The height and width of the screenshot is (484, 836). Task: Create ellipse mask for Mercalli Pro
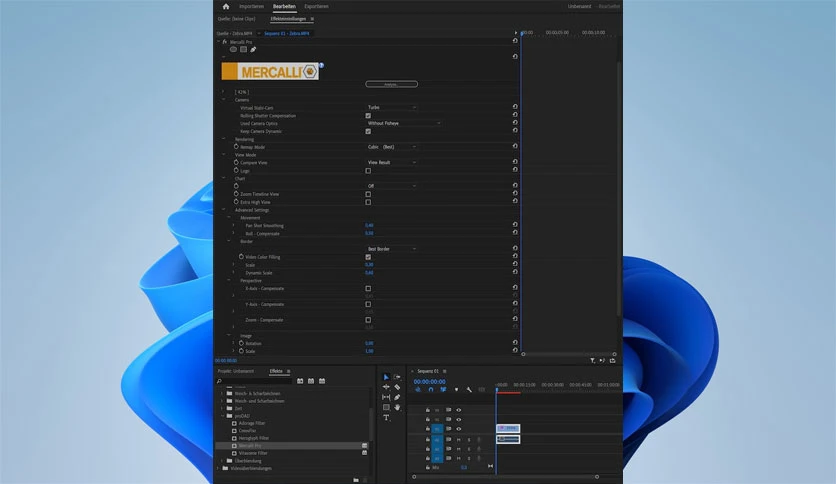click(233, 49)
